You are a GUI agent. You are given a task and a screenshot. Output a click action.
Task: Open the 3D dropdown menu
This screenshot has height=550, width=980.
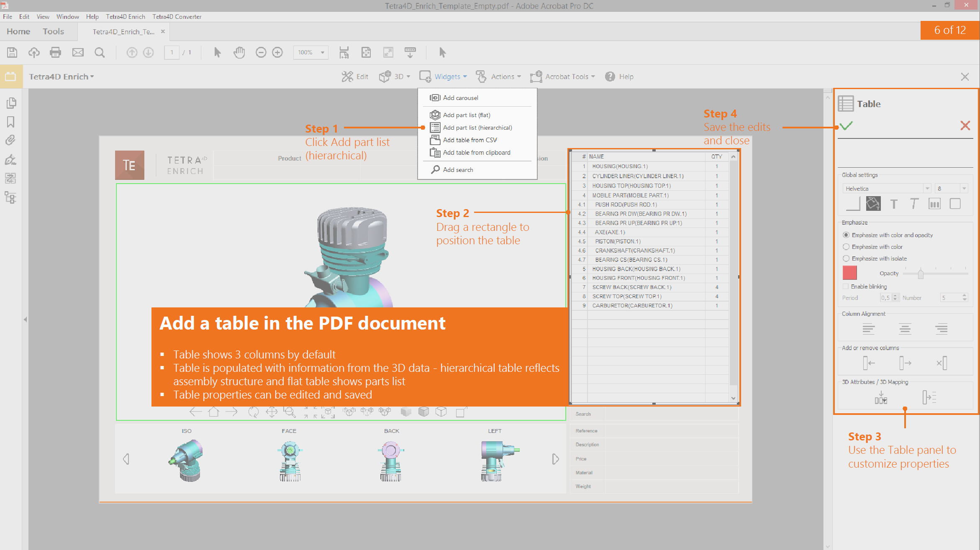click(395, 77)
